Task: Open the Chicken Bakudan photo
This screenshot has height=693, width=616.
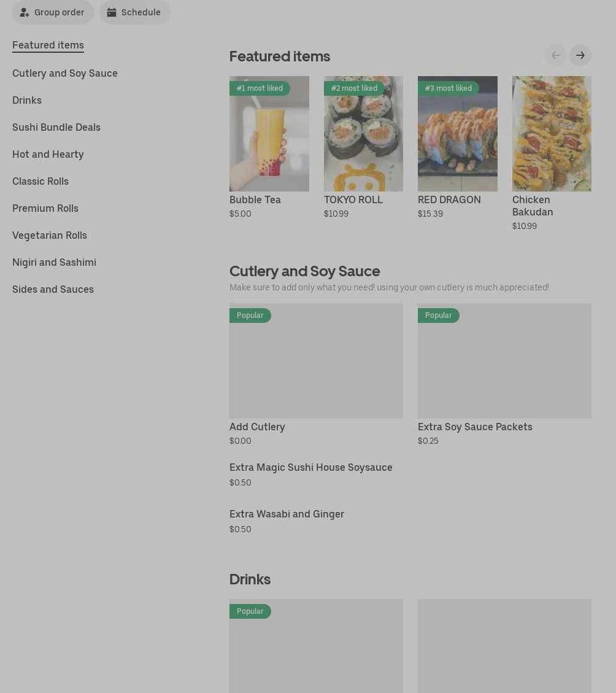Action: (551, 134)
